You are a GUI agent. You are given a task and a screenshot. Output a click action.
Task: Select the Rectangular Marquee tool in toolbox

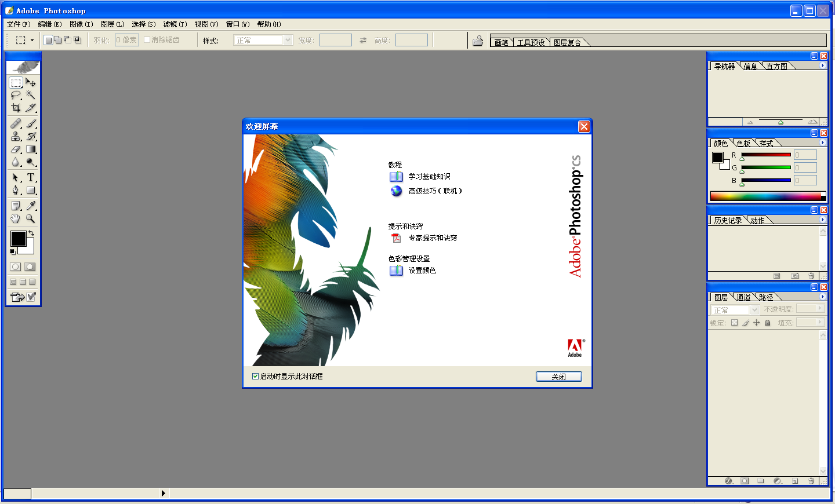[16, 83]
